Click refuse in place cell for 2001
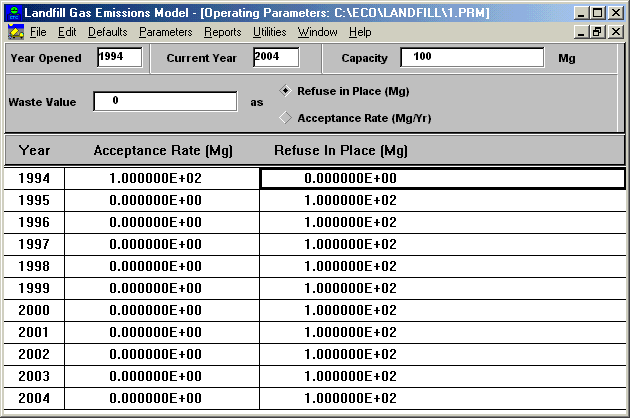Viewport: 630px width, 418px height. (x=443, y=332)
